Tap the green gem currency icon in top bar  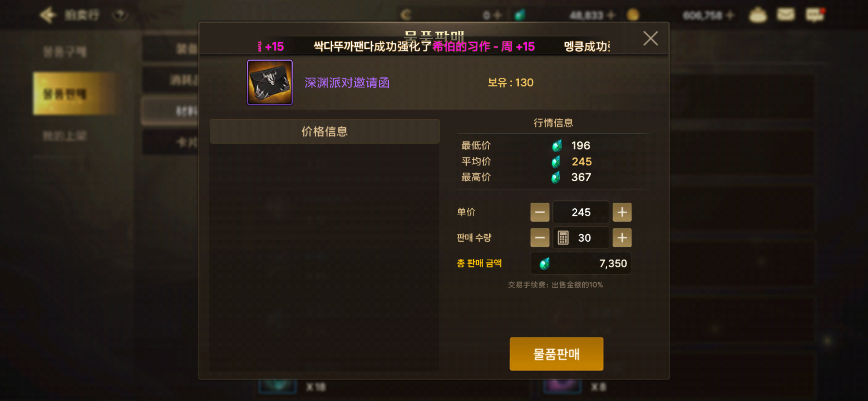tap(520, 15)
